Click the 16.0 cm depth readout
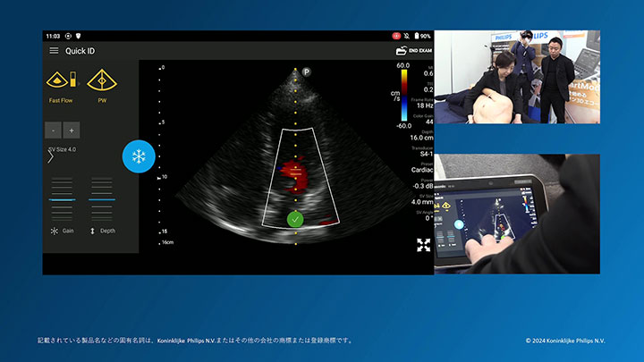Viewport: 644px width, 362px height. click(421, 138)
